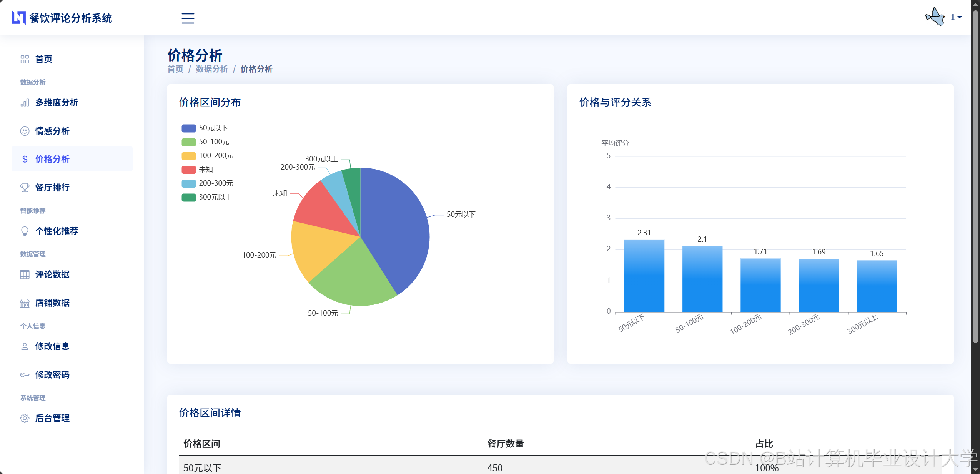Click the bird avatar in header
The height and width of the screenshot is (474, 980).
(x=935, y=17)
